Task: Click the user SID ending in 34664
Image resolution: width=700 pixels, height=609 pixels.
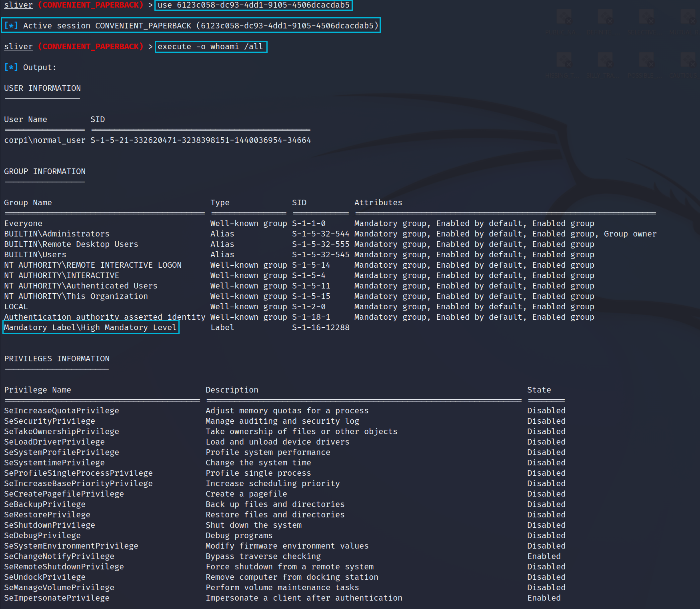Action: (x=200, y=140)
